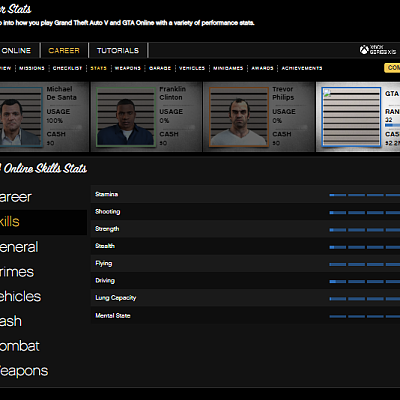400x400 pixels.
Task: Click the Strength skill label
Action: (x=107, y=229)
